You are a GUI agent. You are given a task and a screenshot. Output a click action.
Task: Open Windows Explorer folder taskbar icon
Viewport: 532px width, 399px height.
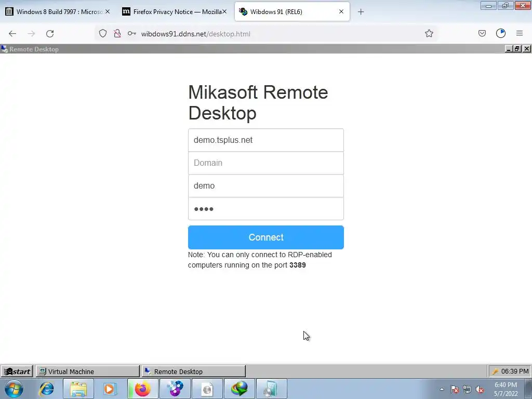tap(78, 389)
